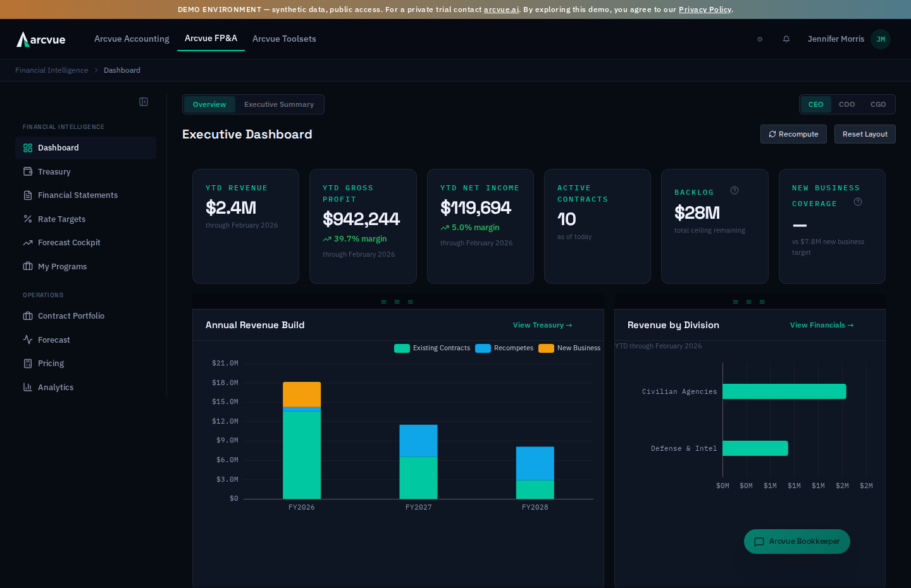Open Financial Statements via its document icon
This screenshot has width=911, height=588.
(x=28, y=195)
